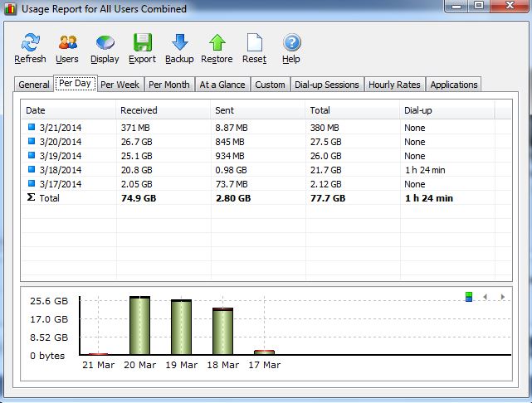
Task: Select the blue square icon for 3/20/2014
Action: [x=32, y=141]
